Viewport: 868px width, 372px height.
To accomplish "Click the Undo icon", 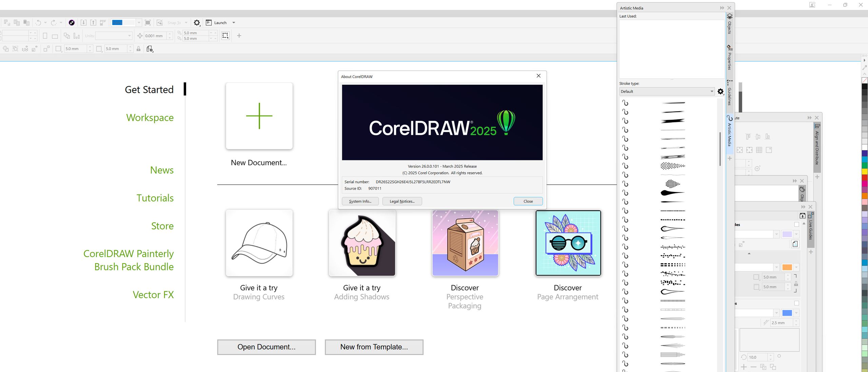I will point(39,22).
